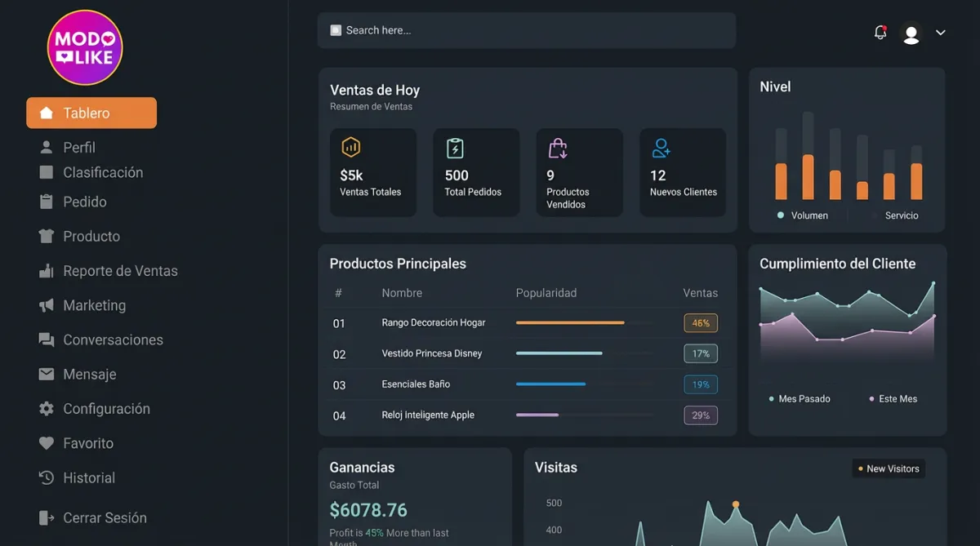
Task: Click Esenciales Baño popularity bar
Action: [x=585, y=384]
